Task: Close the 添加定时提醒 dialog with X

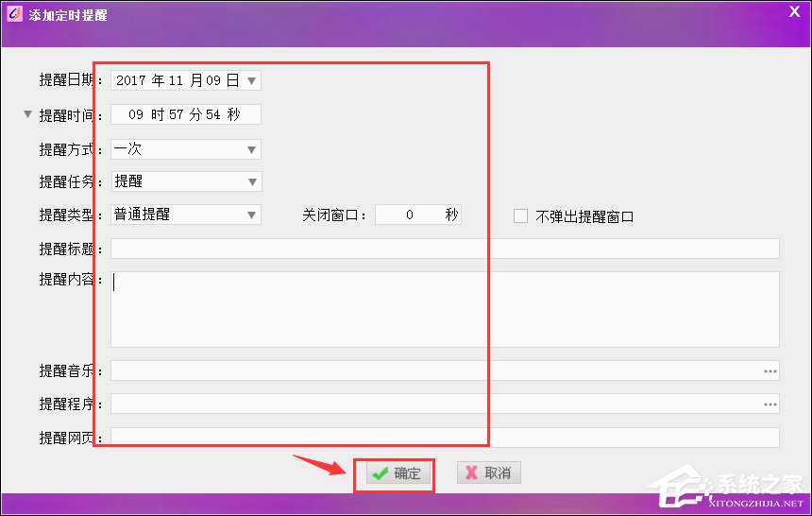Action: 794,11
